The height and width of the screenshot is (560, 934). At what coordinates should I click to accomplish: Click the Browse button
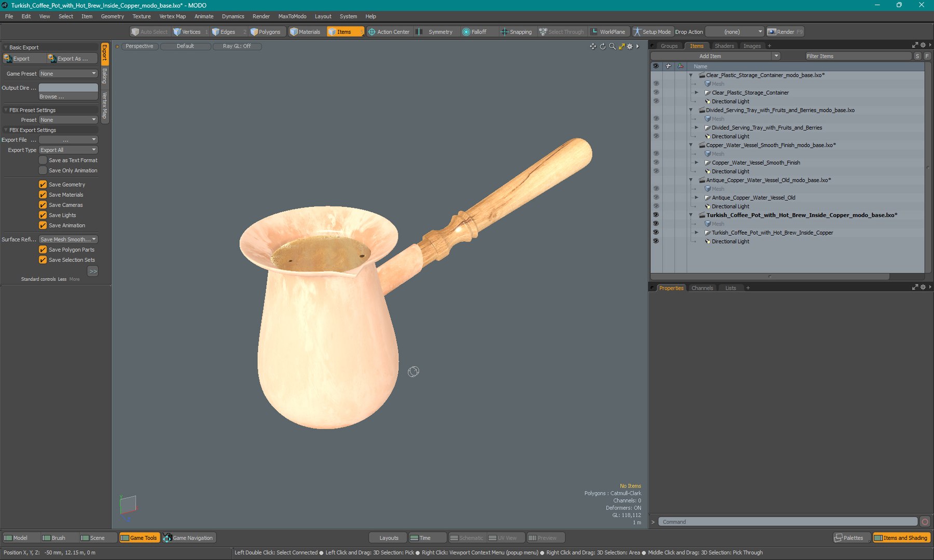pos(68,96)
